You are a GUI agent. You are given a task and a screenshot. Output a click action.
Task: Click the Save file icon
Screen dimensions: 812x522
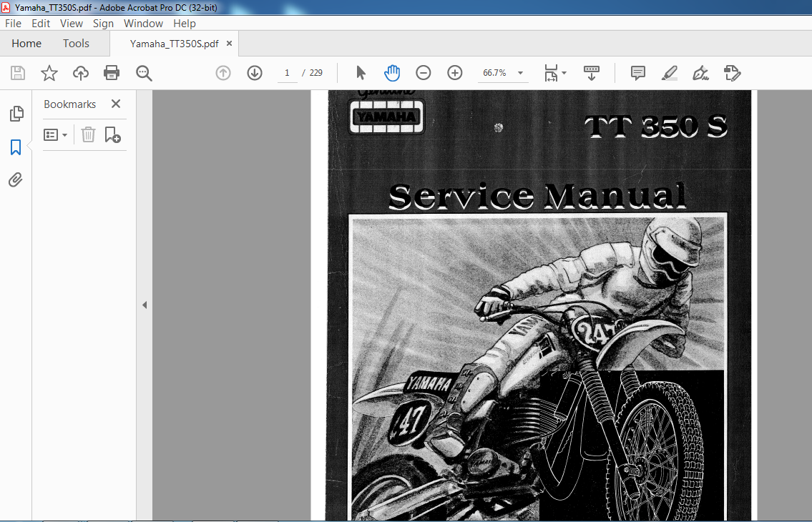tap(18, 73)
